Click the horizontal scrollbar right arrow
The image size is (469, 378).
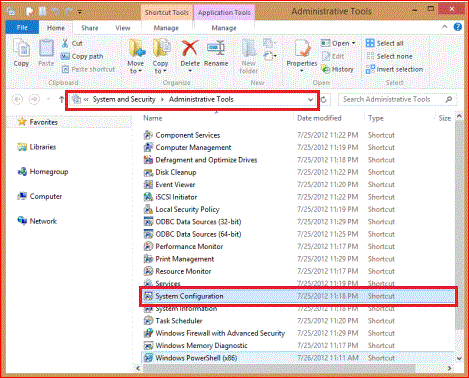[449, 368]
